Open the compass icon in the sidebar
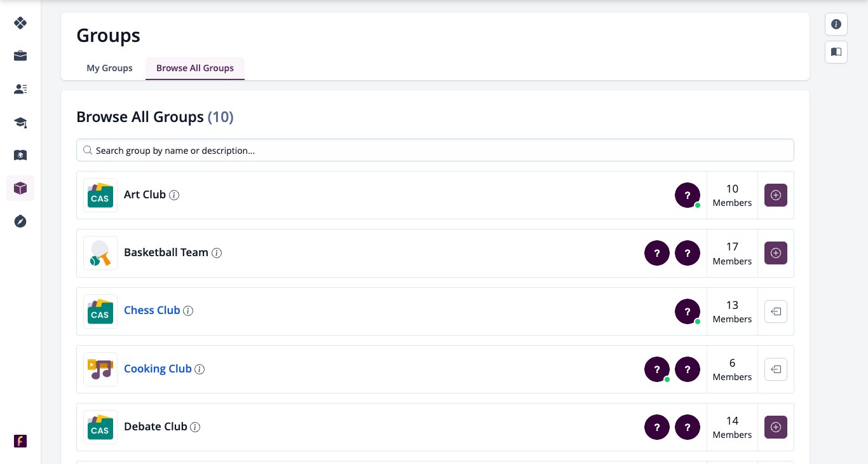 point(20,221)
